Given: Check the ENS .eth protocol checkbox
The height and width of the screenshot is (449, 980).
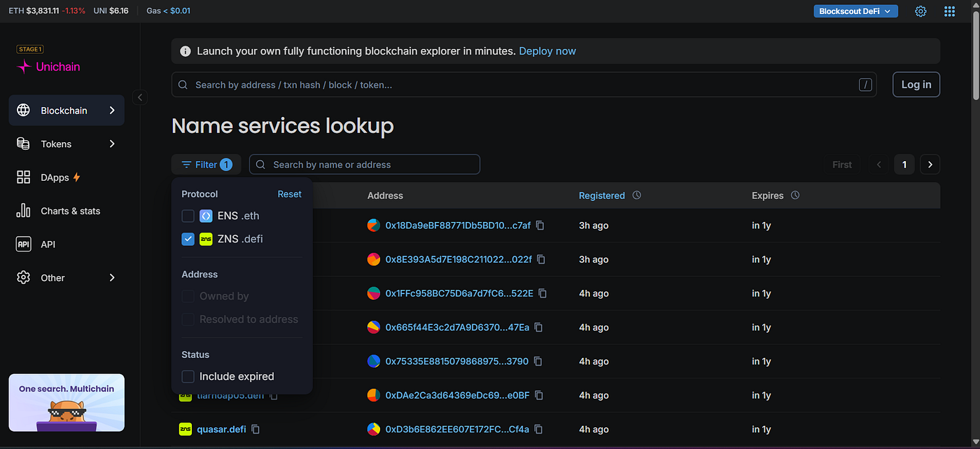Looking at the screenshot, I should tap(188, 216).
